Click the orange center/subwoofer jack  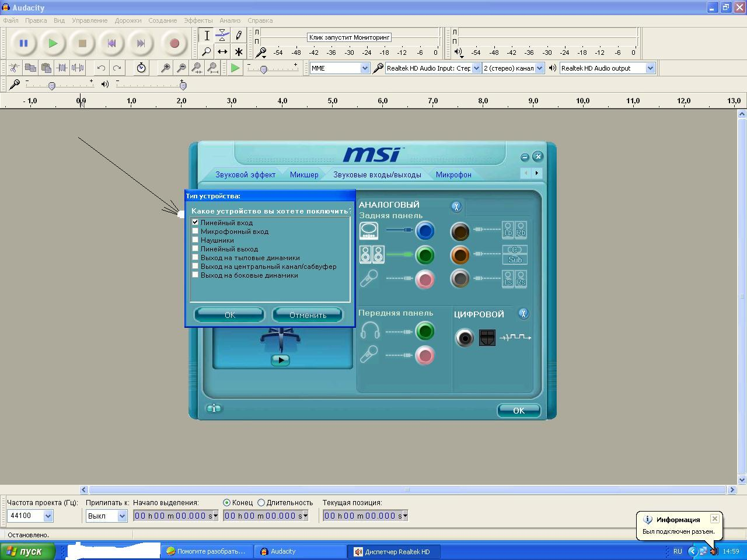click(460, 255)
